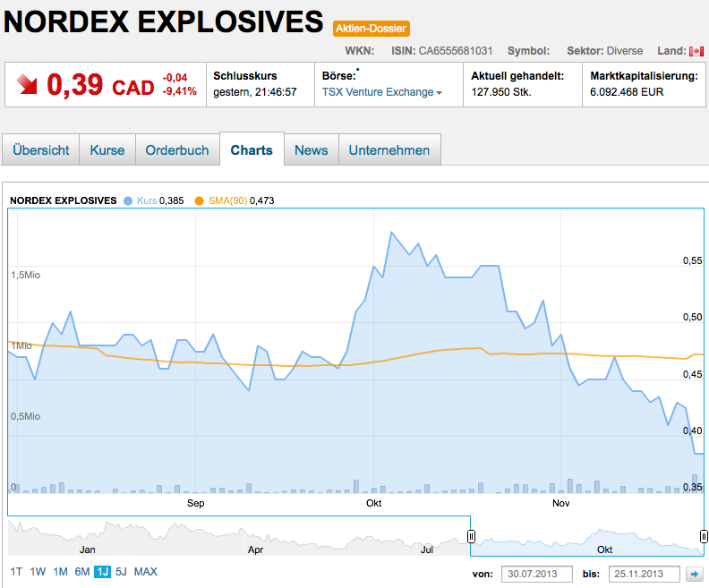Click the 'bis' date input field
Screen dimensions: 709x588
click(x=645, y=574)
